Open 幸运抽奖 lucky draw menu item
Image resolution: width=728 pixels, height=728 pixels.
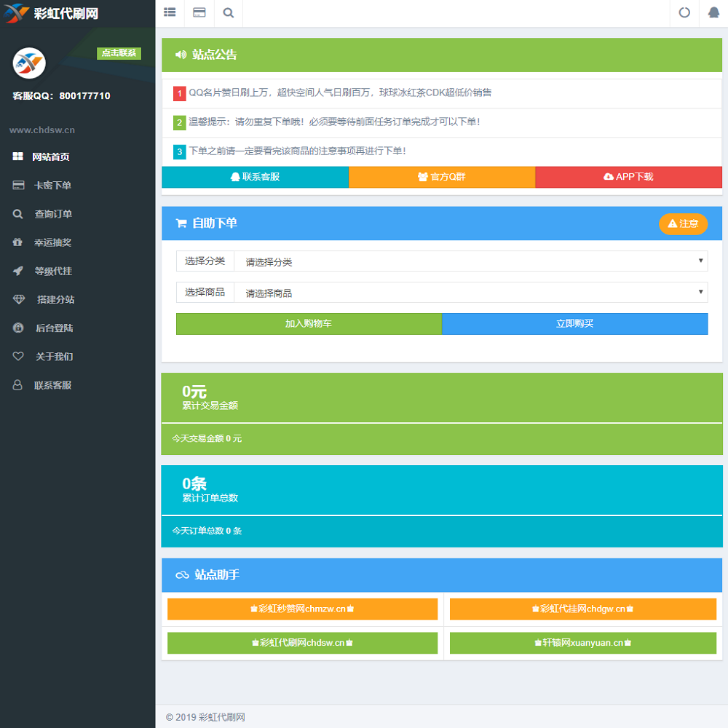(52, 242)
